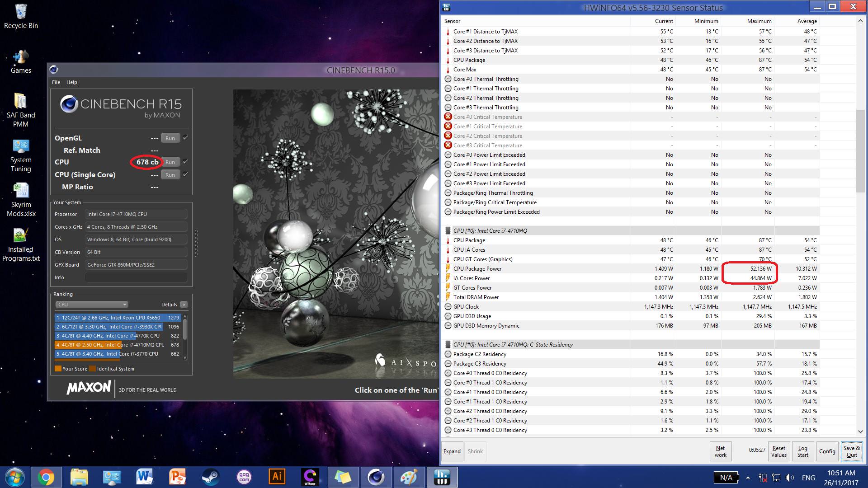Image resolution: width=868 pixels, height=488 pixels.
Task: Show hidden system tray icons
Action: coord(748,478)
